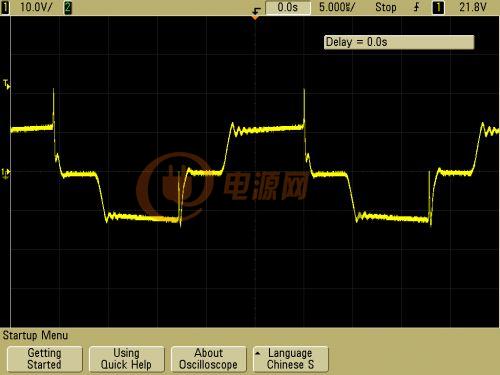Click the 5.000 time per division readout
The width and height of the screenshot is (500, 375).
337,7
